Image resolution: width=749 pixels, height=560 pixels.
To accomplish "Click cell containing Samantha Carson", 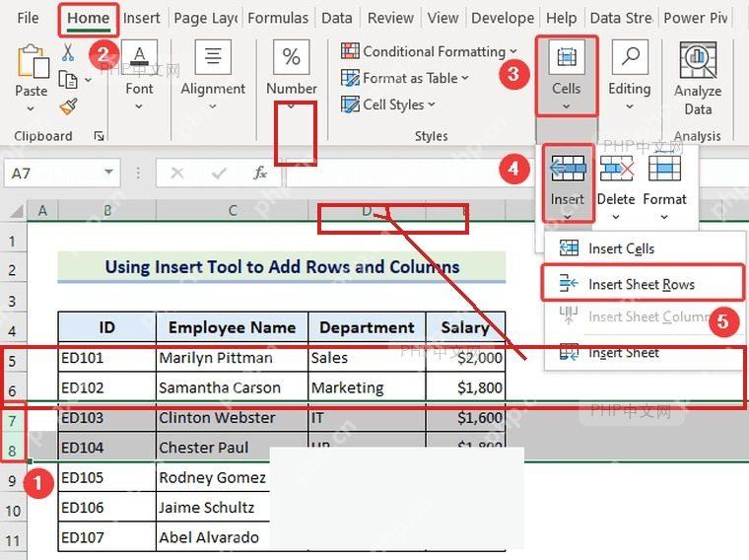I will tap(233, 387).
